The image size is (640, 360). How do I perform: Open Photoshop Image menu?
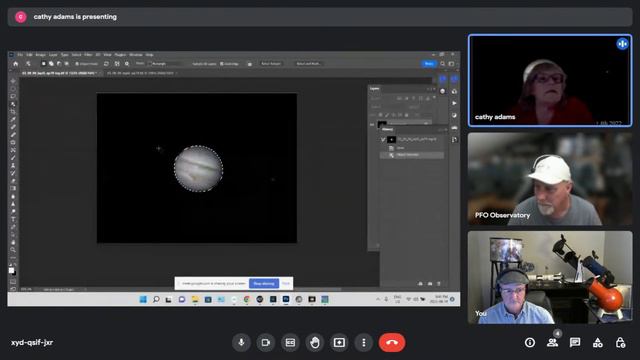point(40,55)
